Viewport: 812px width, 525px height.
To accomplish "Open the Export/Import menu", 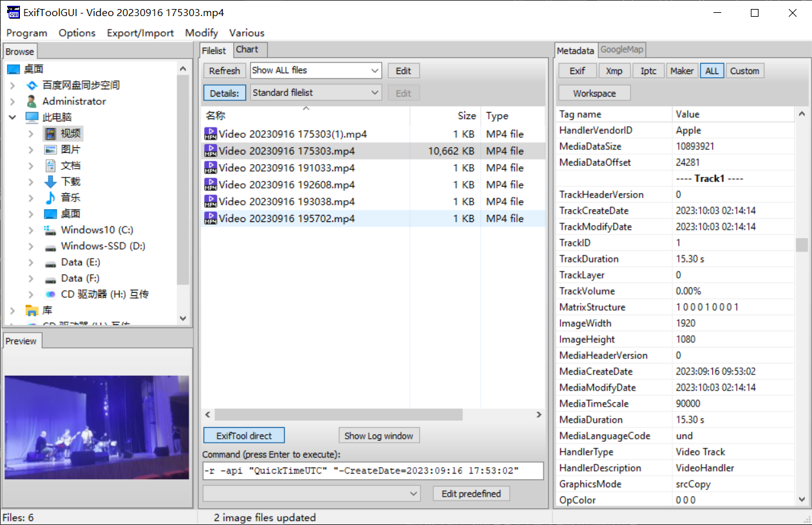I will (140, 33).
